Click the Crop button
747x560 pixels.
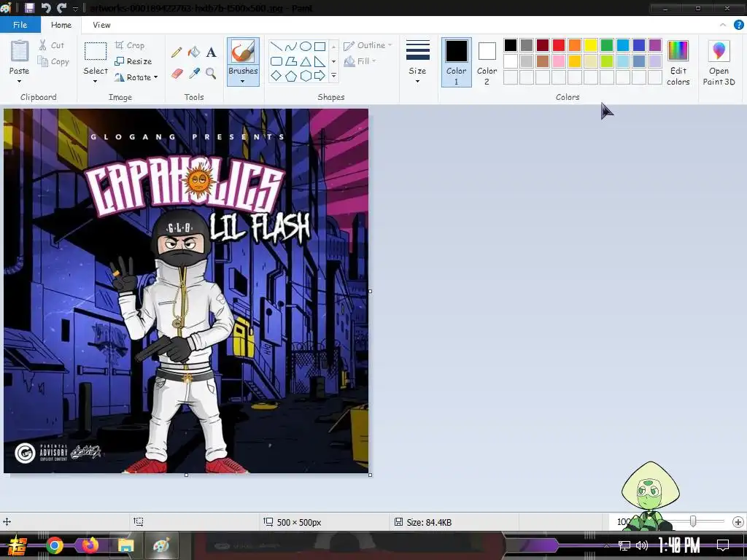[130, 45]
